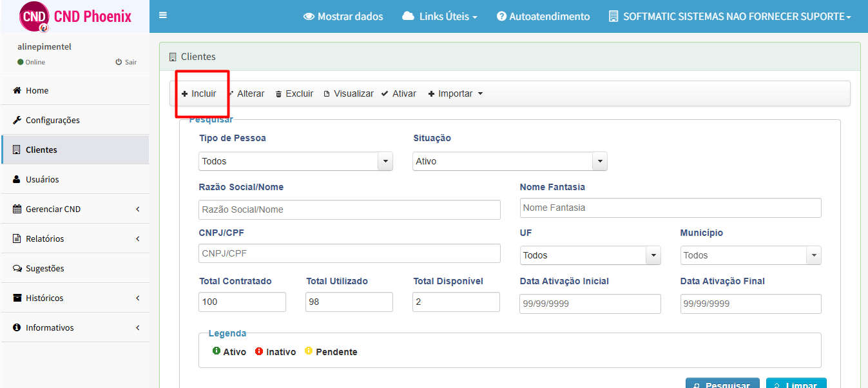This screenshot has height=388, width=868.
Task: Focus the Nome Fantasia field
Action: pyautogui.click(x=670, y=208)
